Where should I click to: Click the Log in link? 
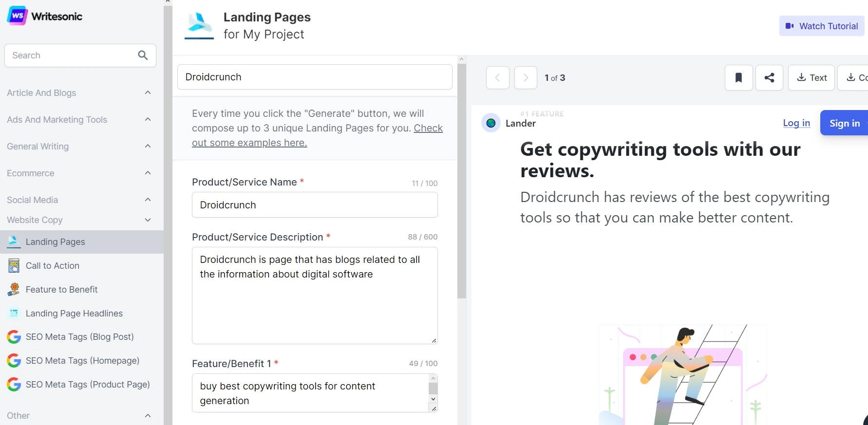click(796, 123)
